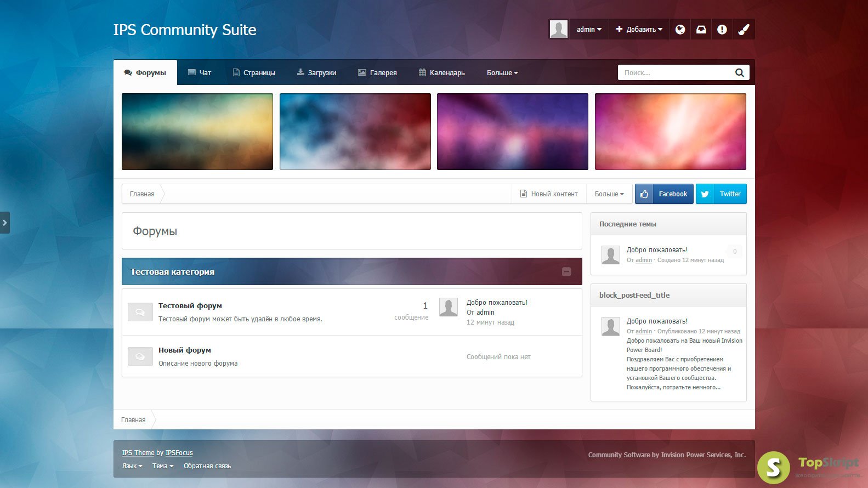
Task: Open the Больше menu in navigation bar
Action: (x=502, y=72)
